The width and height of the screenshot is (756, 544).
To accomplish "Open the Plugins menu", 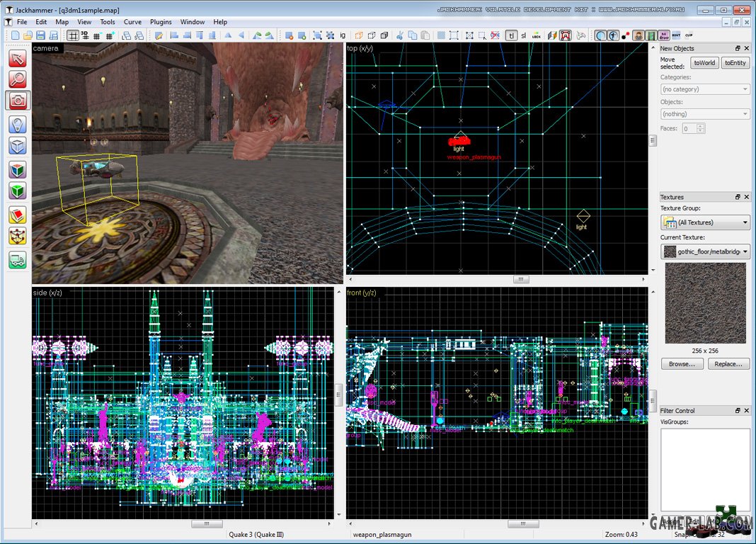I will 161,22.
